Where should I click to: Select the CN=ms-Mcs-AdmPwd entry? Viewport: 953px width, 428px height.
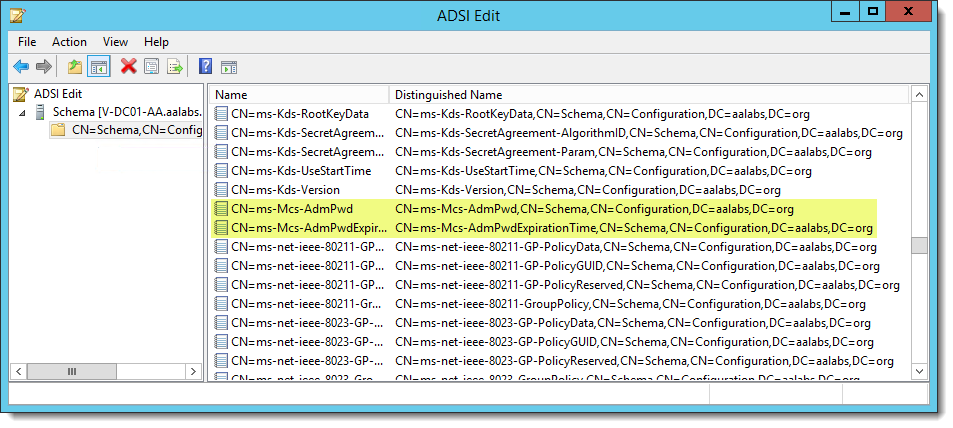tap(291, 209)
